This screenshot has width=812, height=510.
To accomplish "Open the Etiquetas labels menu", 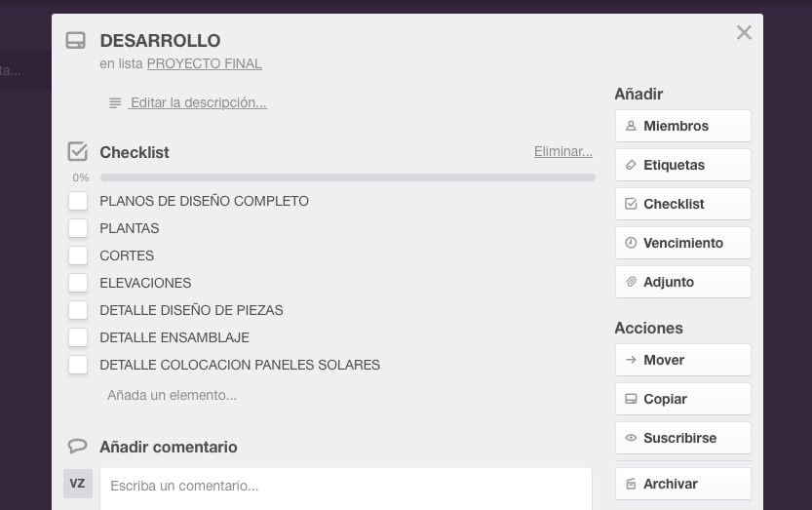I will click(682, 165).
